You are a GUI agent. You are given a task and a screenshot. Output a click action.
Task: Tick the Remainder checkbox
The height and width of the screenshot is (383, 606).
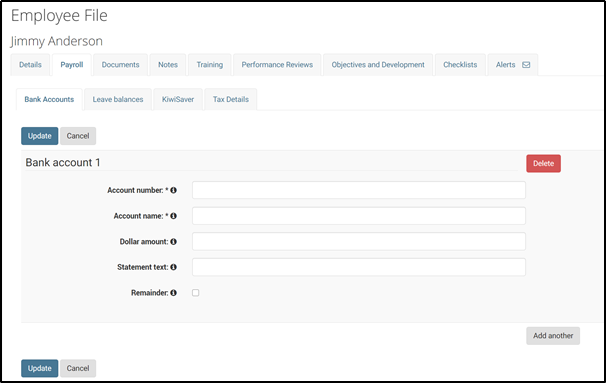click(196, 293)
